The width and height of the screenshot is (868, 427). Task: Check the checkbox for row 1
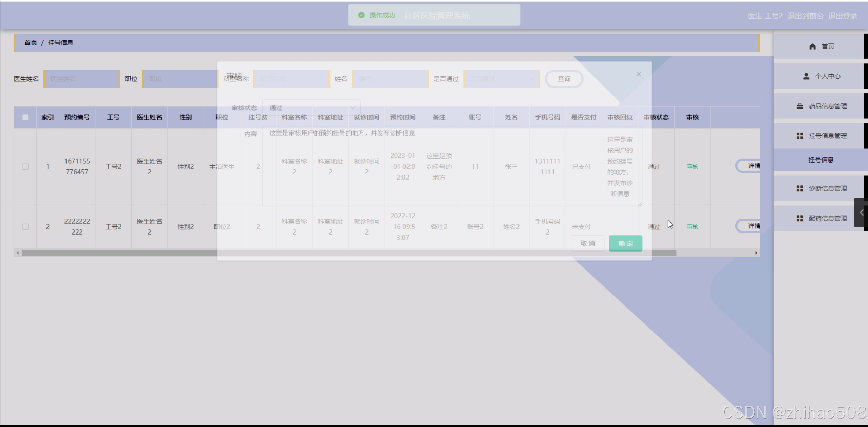[25, 167]
